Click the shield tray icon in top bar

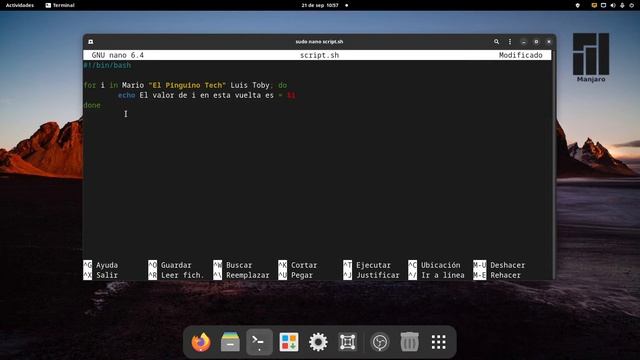pyautogui.click(x=578, y=5)
